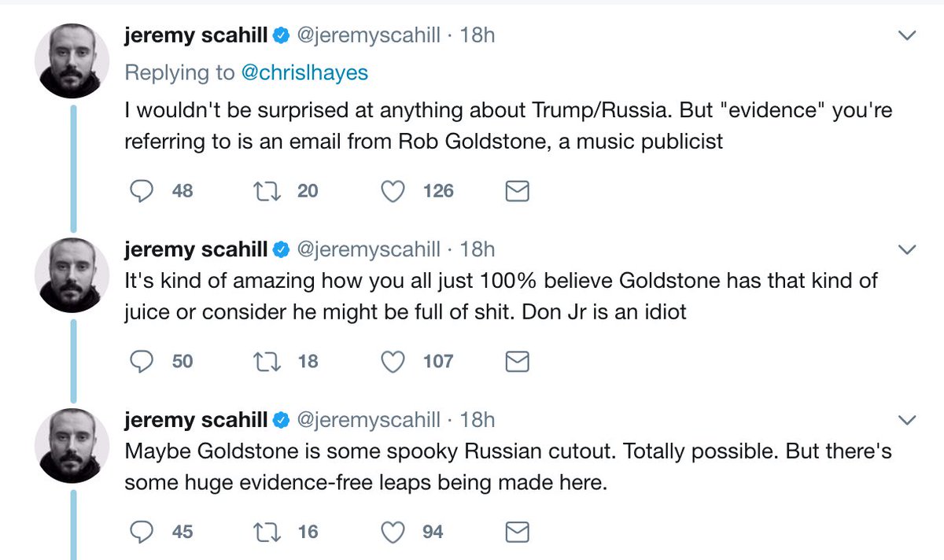Image resolution: width=944 pixels, height=560 pixels.
Task: Reply to the 'spooky Russian cutout' tweet
Action: point(141,532)
